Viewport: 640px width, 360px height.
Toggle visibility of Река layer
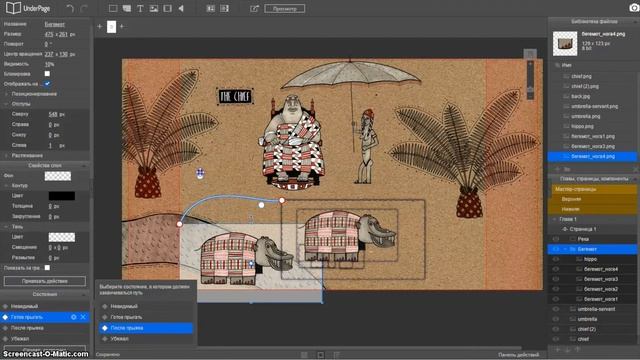(x=556, y=239)
